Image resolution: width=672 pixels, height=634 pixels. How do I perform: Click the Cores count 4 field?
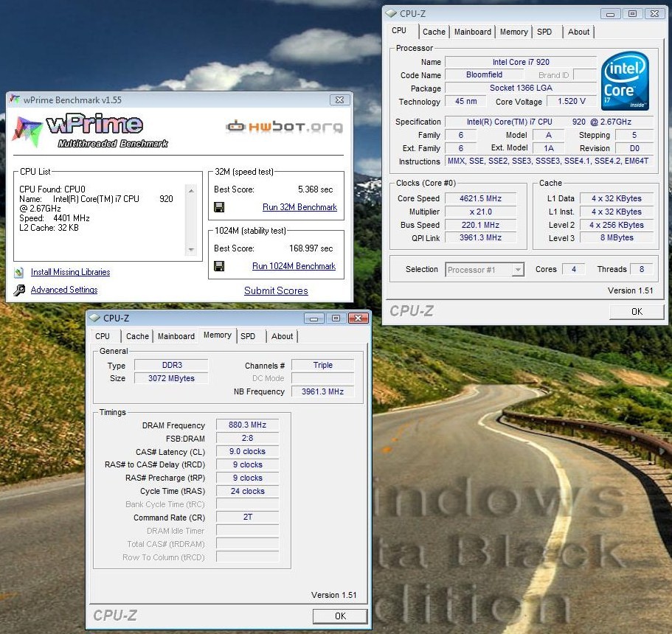click(x=573, y=269)
